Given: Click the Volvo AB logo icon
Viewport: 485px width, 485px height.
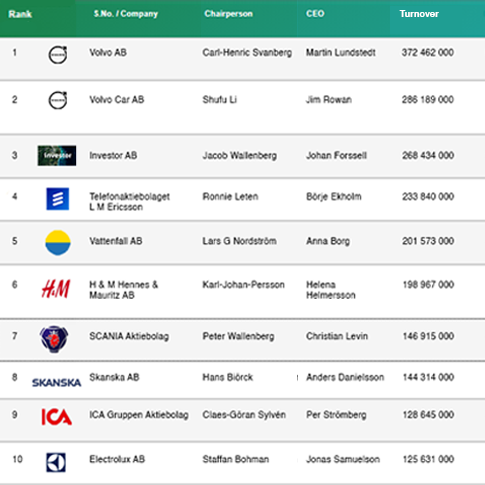Looking at the screenshot, I should pyautogui.click(x=58, y=55).
